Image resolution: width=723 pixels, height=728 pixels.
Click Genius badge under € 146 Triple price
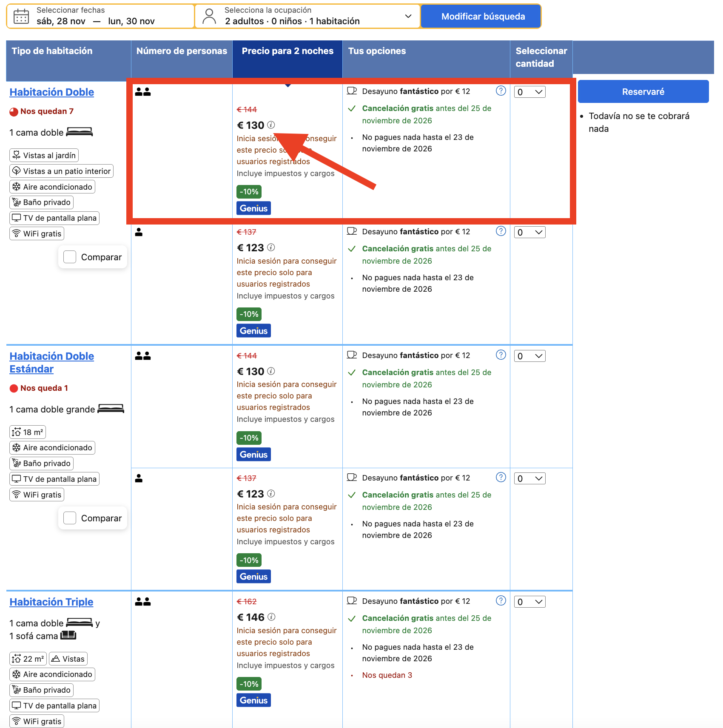point(253,700)
